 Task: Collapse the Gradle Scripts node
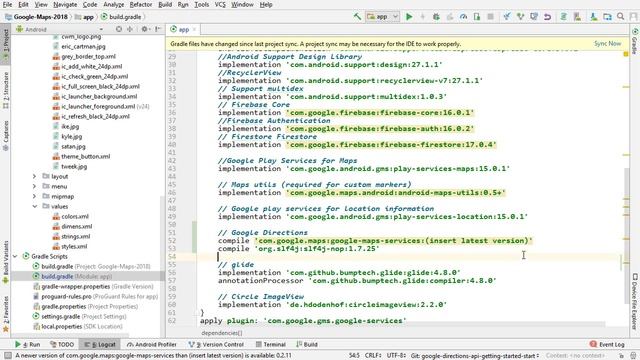click(15, 256)
